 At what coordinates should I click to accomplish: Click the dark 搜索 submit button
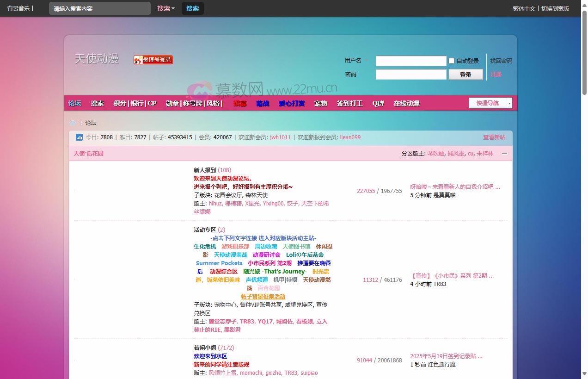[192, 8]
